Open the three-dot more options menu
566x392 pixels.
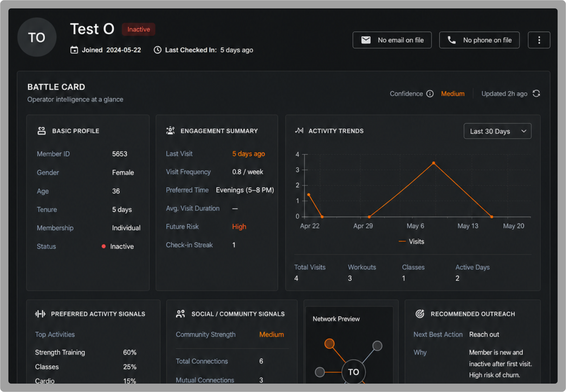(x=539, y=40)
